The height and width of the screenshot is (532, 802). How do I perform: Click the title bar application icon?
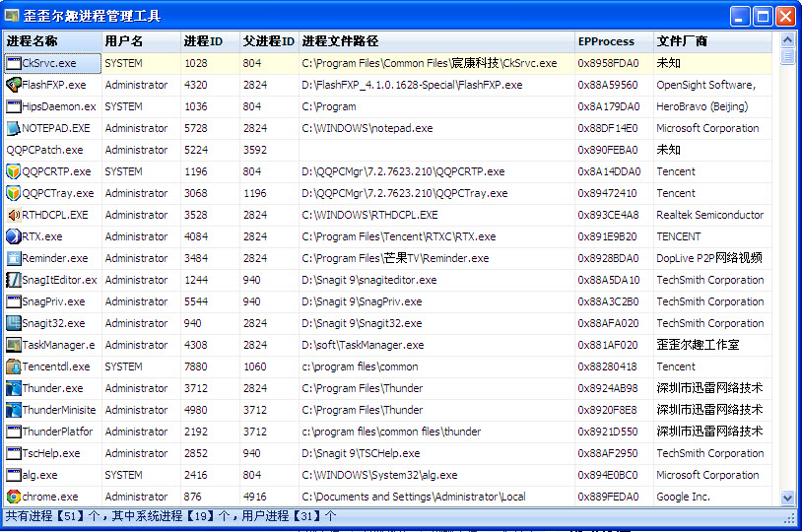point(12,16)
